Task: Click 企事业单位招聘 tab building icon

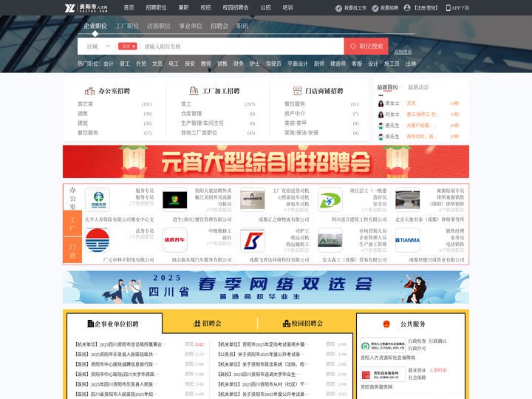Action: 90,324
